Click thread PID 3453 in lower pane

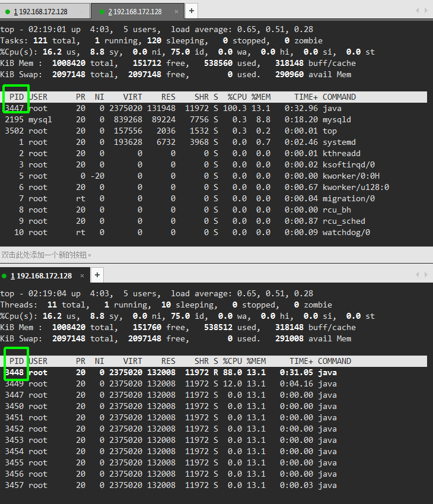pyautogui.click(x=14, y=440)
